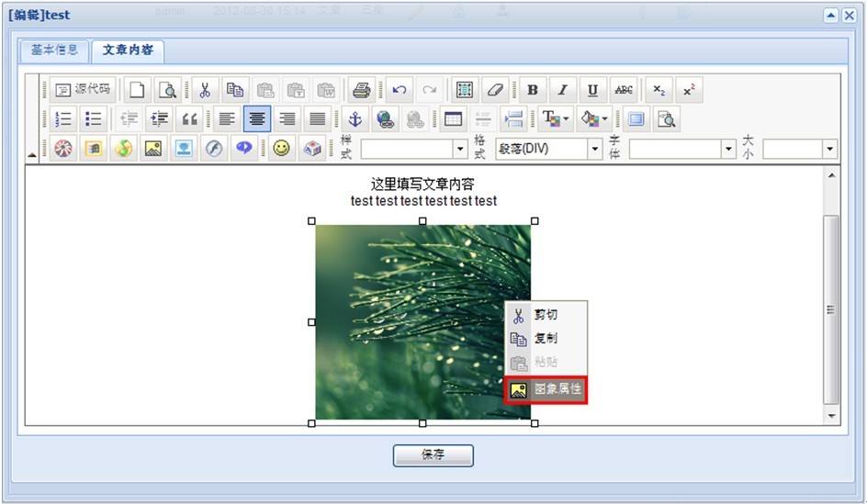Click the Undo arrow icon
867x504 pixels.
[x=399, y=90]
